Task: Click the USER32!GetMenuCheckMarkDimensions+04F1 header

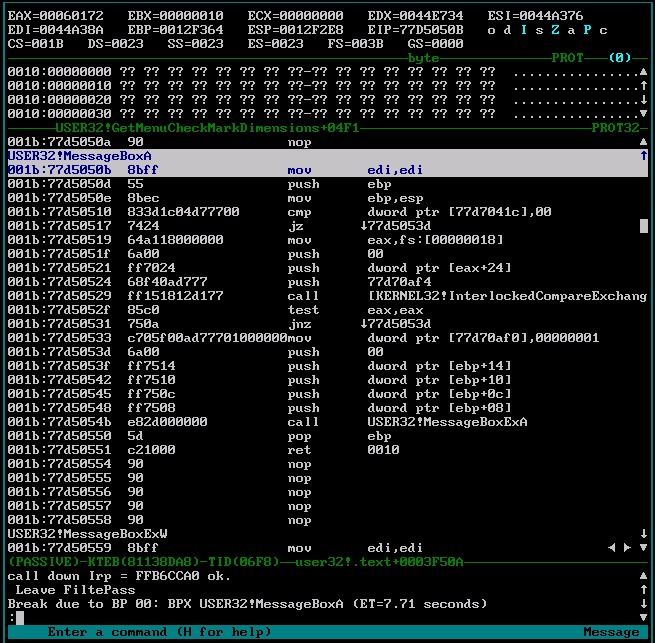Action: [x=207, y=128]
